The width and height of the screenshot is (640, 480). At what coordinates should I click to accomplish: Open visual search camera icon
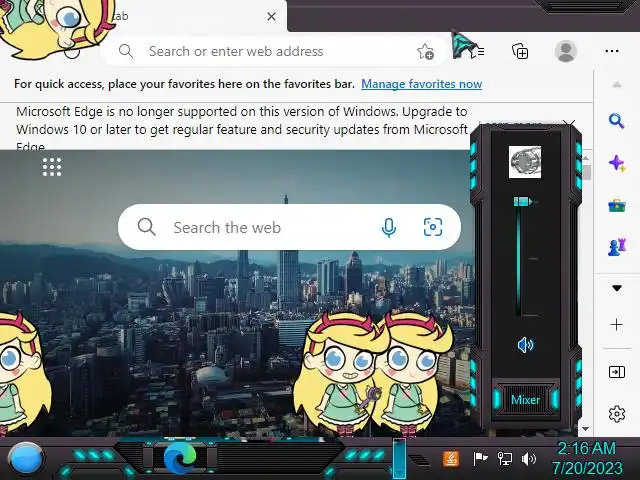433,227
